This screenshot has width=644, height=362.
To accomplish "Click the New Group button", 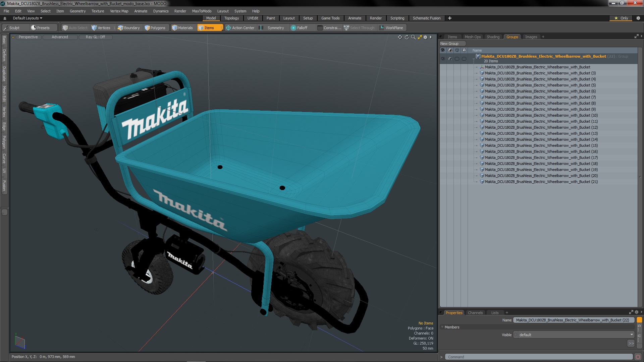I will pos(452,44).
